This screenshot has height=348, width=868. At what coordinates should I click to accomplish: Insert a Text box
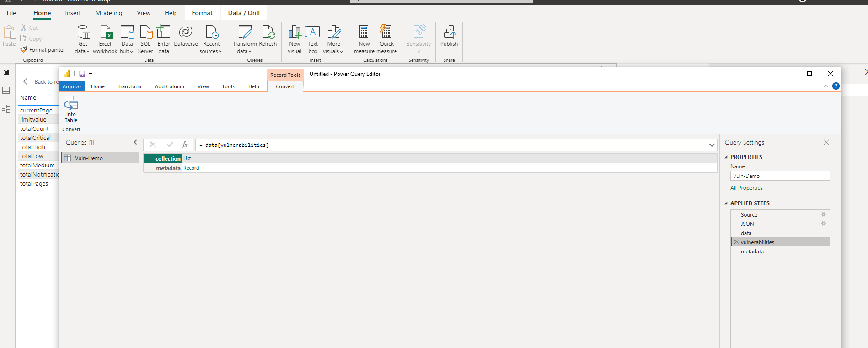pos(313,39)
